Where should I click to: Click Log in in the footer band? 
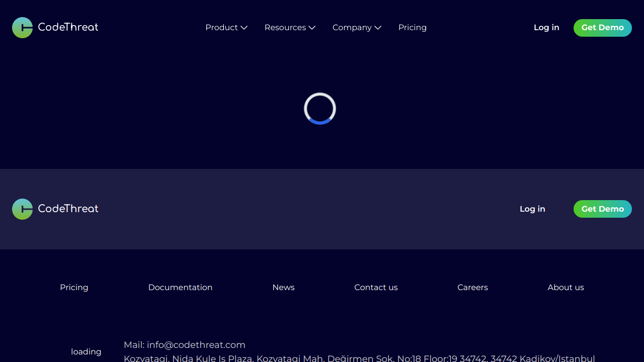tap(532, 209)
